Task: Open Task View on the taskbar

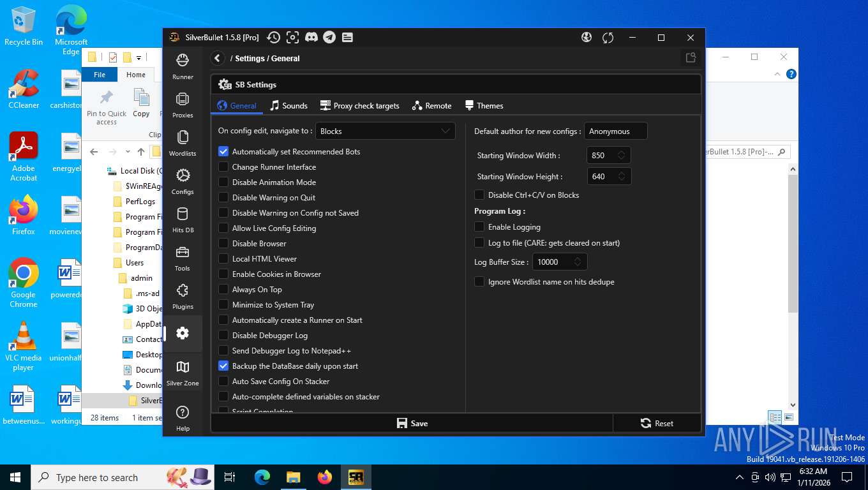Action: pyautogui.click(x=230, y=477)
